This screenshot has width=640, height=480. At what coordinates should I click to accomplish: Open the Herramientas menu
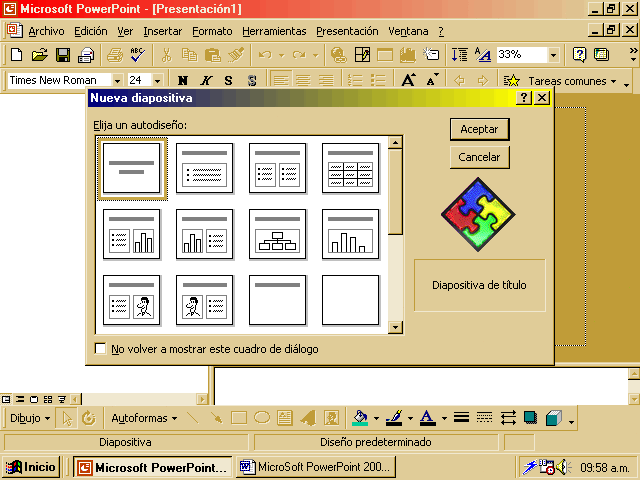(274, 31)
